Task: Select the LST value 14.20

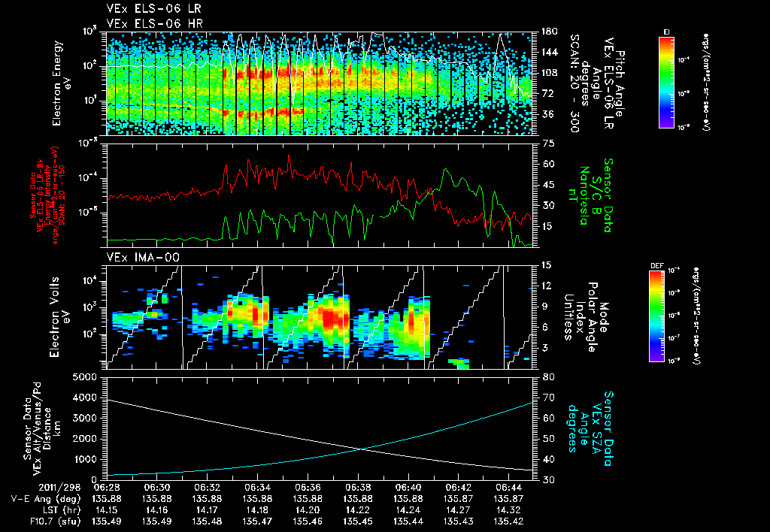Action: (308, 510)
